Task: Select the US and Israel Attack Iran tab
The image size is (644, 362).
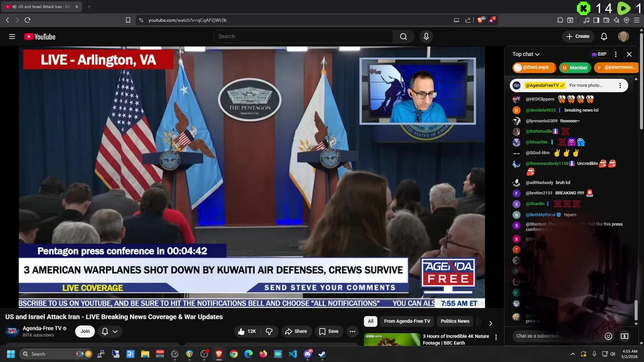Action: 41,7
